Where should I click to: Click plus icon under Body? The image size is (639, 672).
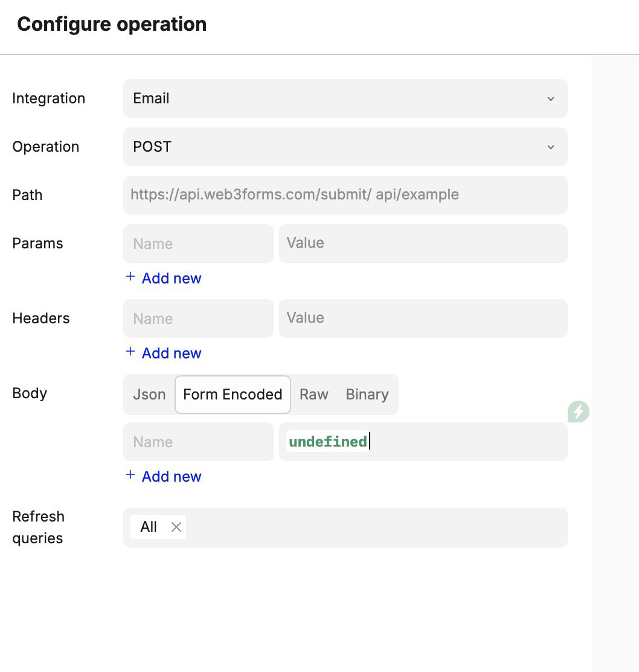point(130,475)
